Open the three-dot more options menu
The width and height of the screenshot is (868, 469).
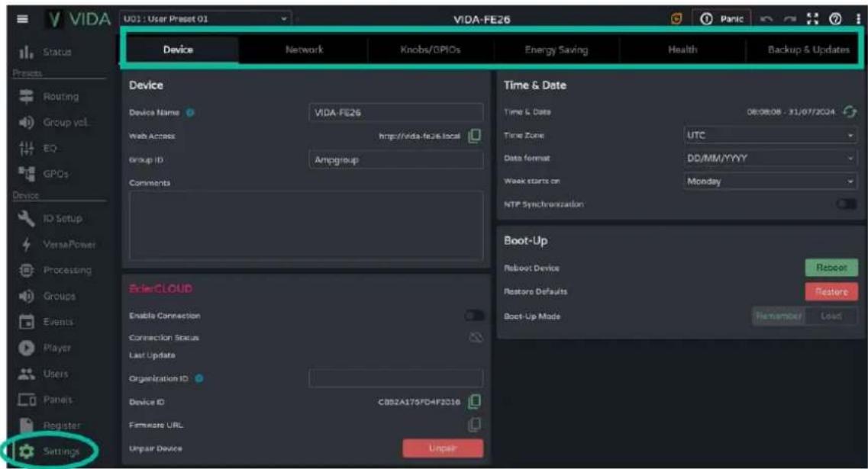[858, 19]
